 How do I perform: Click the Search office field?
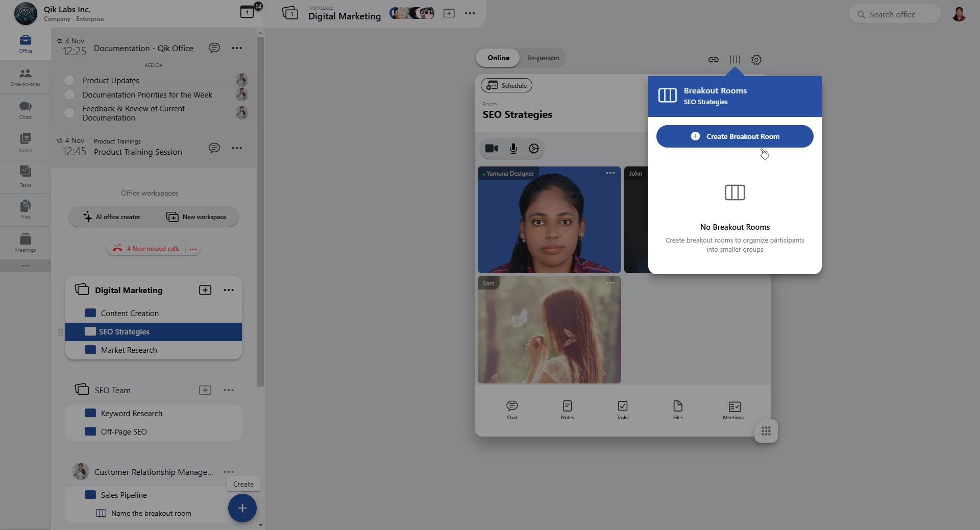click(x=895, y=14)
